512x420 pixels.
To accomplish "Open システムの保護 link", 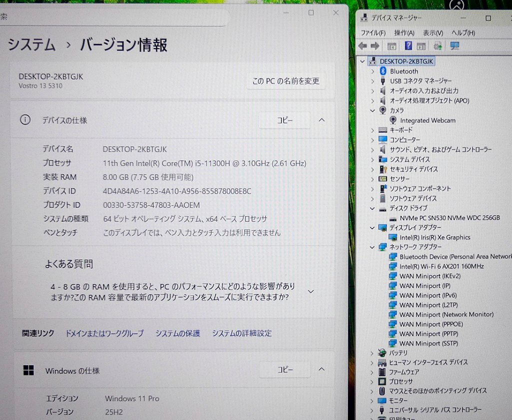I will [177, 333].
